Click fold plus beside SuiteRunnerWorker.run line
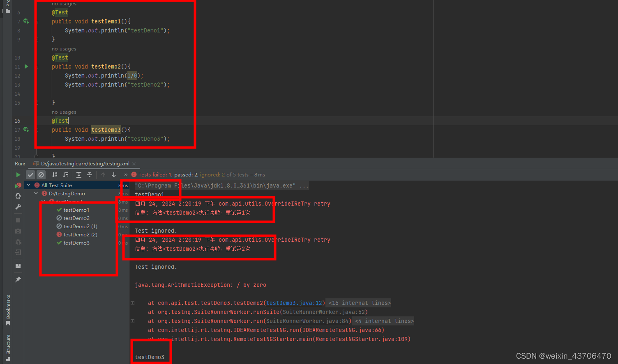This screenshot has width=618, height=364. coord(132,321)
